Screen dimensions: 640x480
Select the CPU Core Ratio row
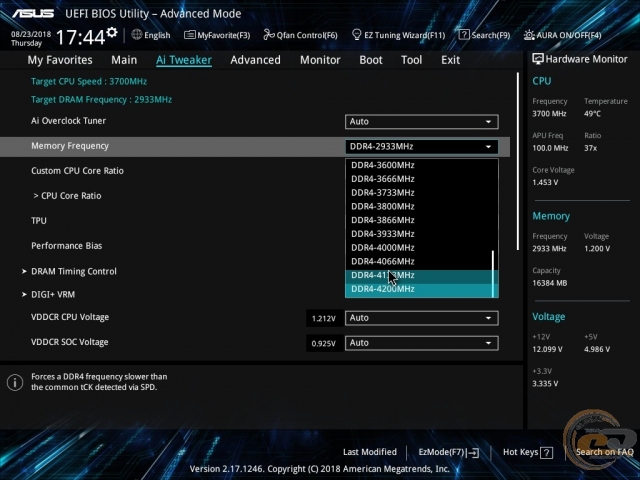[67, 196]
